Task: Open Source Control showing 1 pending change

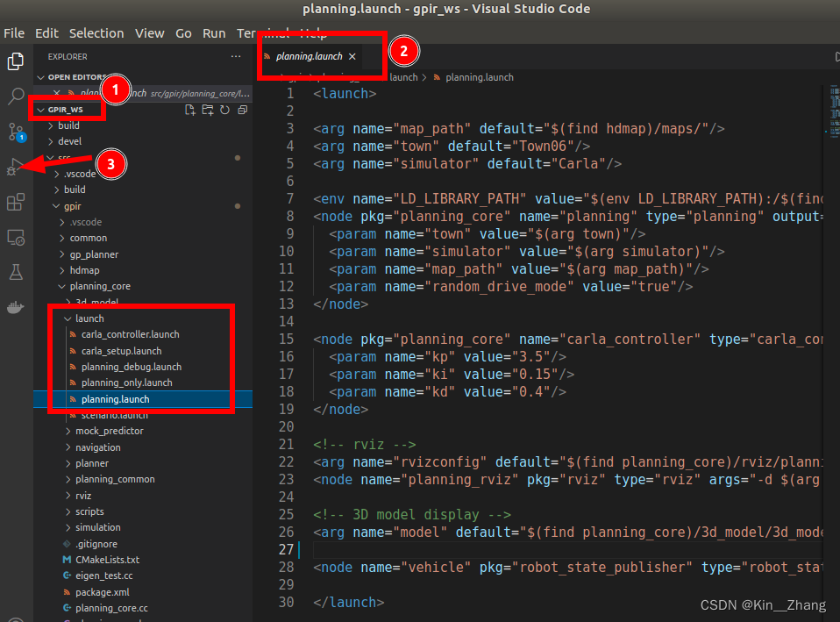Action: click(x=16, y=132)
